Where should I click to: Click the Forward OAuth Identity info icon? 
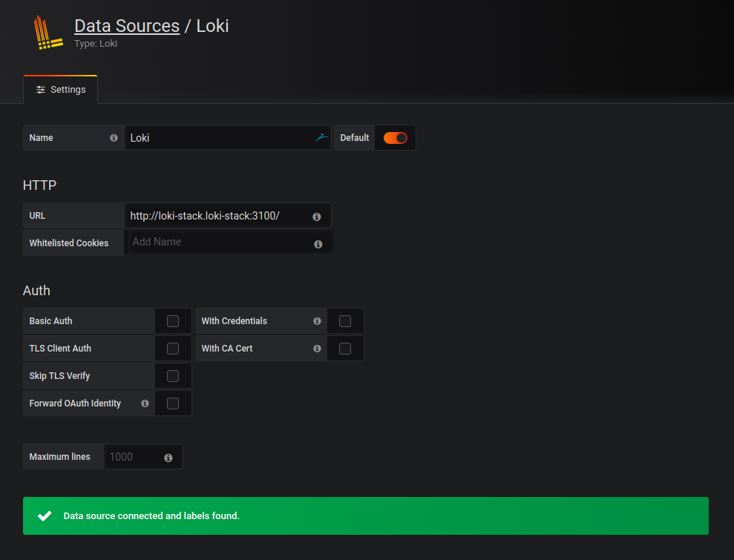point(145,403)
